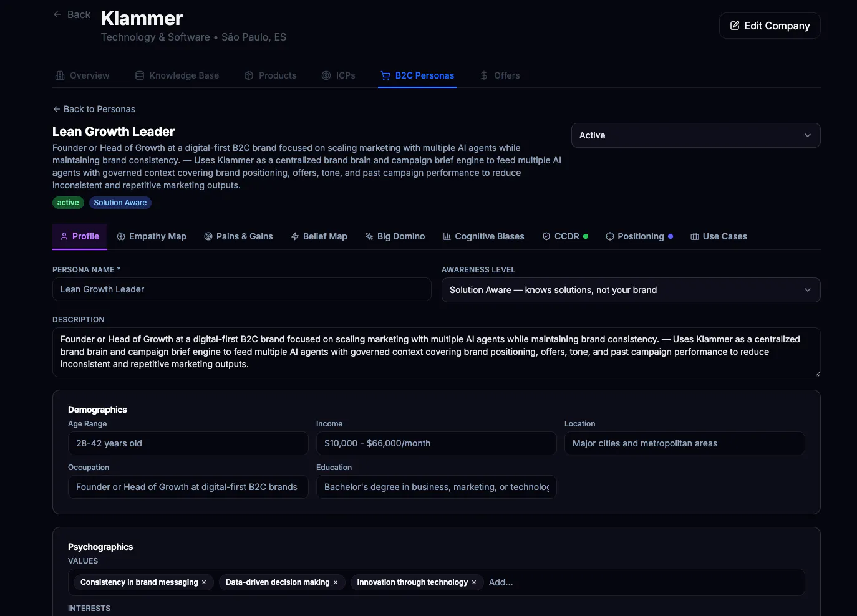Screen dimensions: 857x616
Task: Open the CCDR sub-tab
Action: 565,236
